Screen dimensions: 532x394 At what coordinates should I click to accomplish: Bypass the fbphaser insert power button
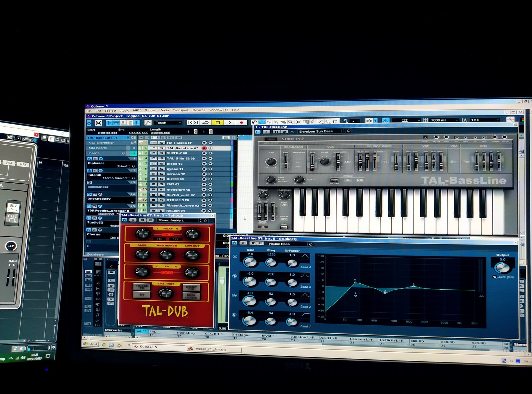pos(89,159)
